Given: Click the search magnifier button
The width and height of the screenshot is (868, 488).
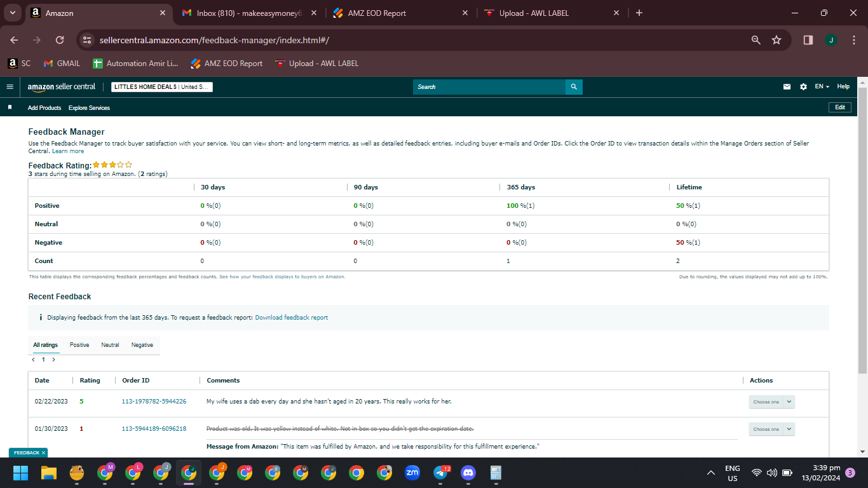Looking at the screenshot, I should tap(574, 87).
